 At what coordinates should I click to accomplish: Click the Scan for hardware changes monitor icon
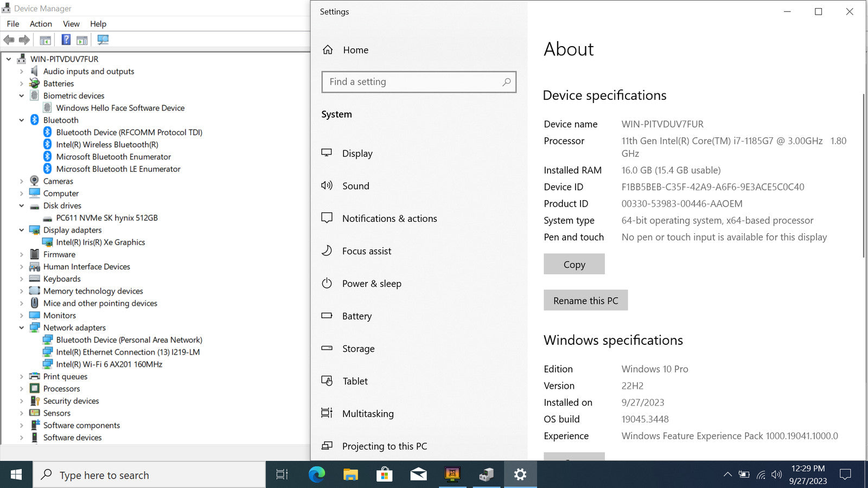[x=103, y=40]
